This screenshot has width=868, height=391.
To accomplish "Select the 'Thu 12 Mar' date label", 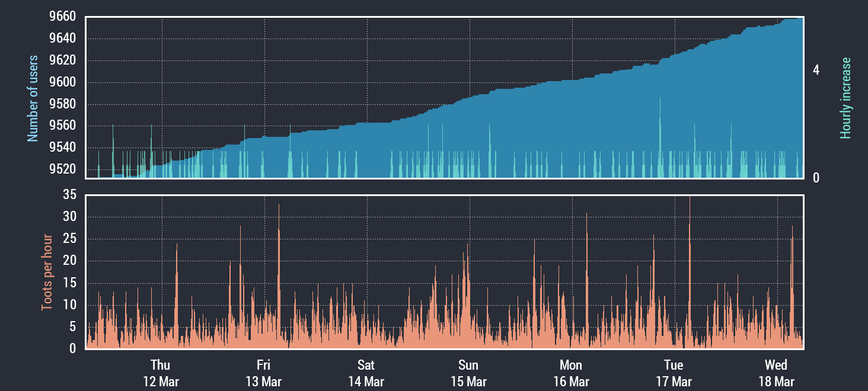I will pyautogui.click(x=161, y=373).
